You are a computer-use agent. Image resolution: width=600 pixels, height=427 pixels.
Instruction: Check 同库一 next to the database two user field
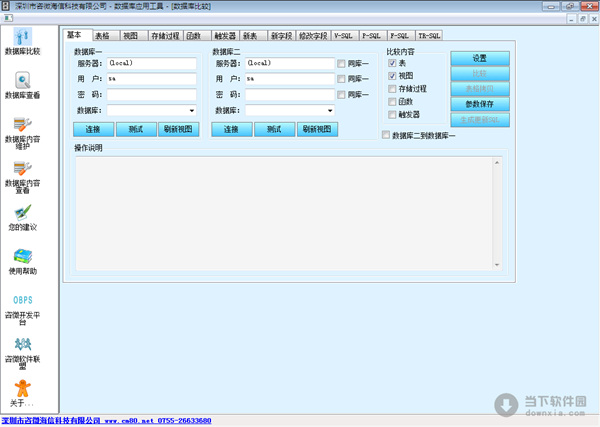(341, 79)
